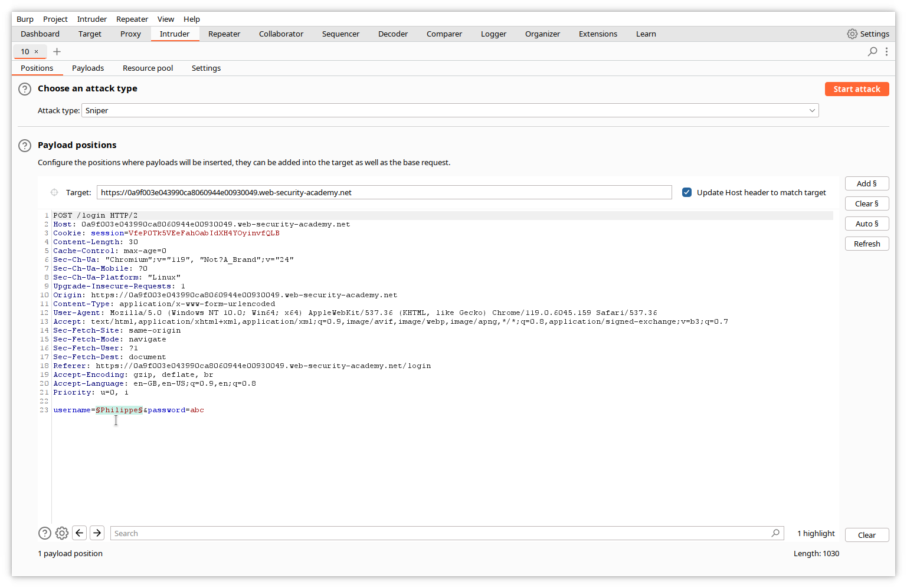Viewport: 907px width, 588px height.
Task: Go to previous search match arrow
Action: [x=80, y=533]
